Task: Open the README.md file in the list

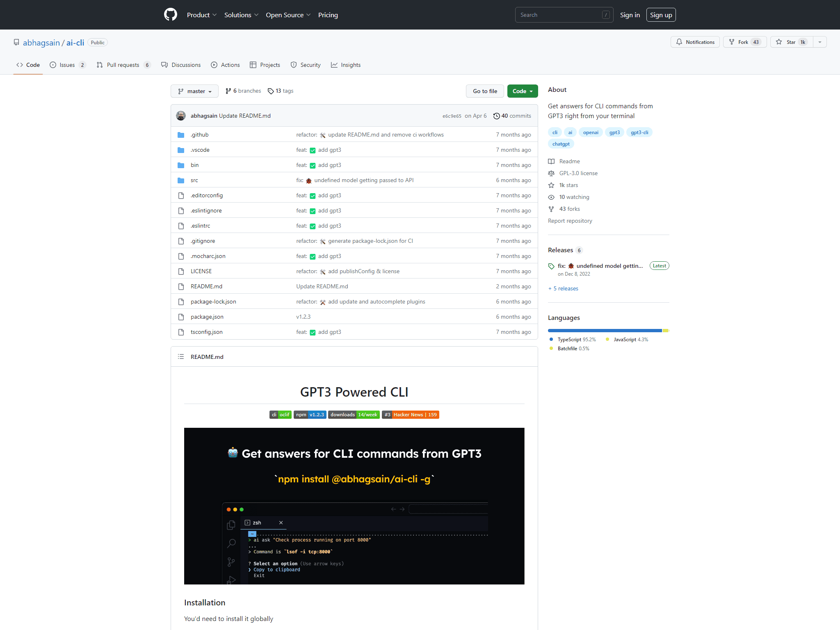Action: point(206,286)
